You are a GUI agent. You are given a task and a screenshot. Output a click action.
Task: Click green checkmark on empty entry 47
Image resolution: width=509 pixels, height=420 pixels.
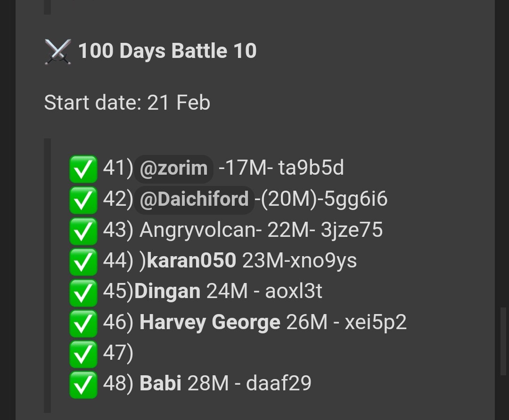[x=83, y=354]
